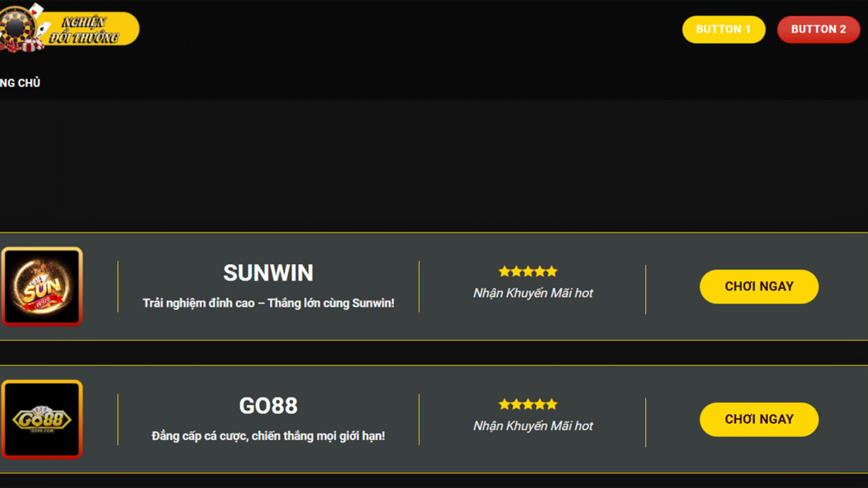This screenshot has height=488, width=868.
Task: Click the Sunwin game logo thumbnail
Action: pos(42,286)
